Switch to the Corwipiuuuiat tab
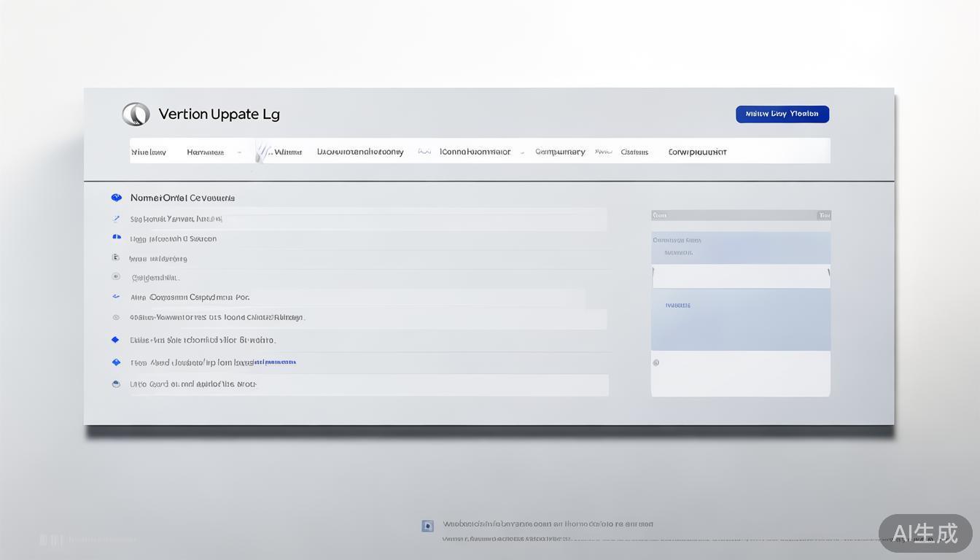980x560 pixels. [x=697, y=152]
